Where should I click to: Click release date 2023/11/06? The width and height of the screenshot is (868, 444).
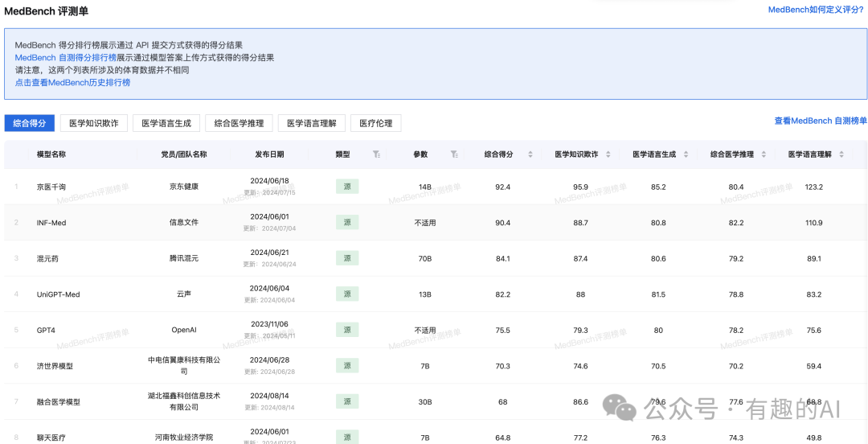(269, 324)
